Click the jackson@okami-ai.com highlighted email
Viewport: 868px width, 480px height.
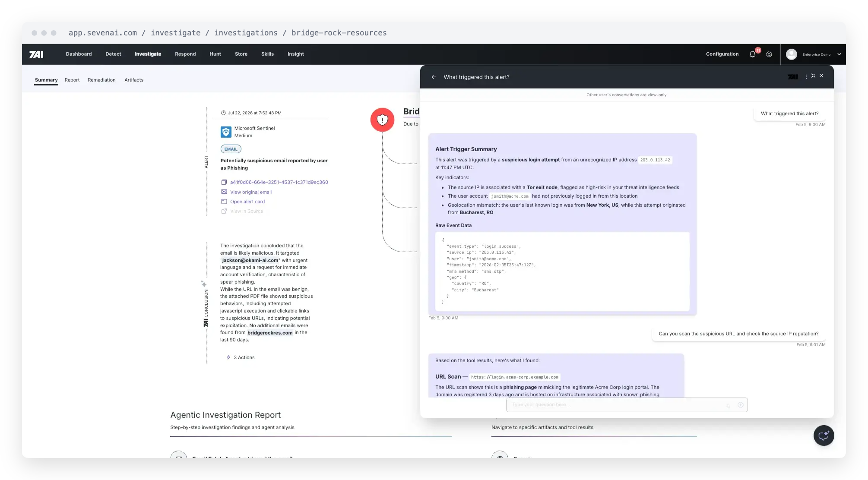pyautogui.click(x=250, y=260)
